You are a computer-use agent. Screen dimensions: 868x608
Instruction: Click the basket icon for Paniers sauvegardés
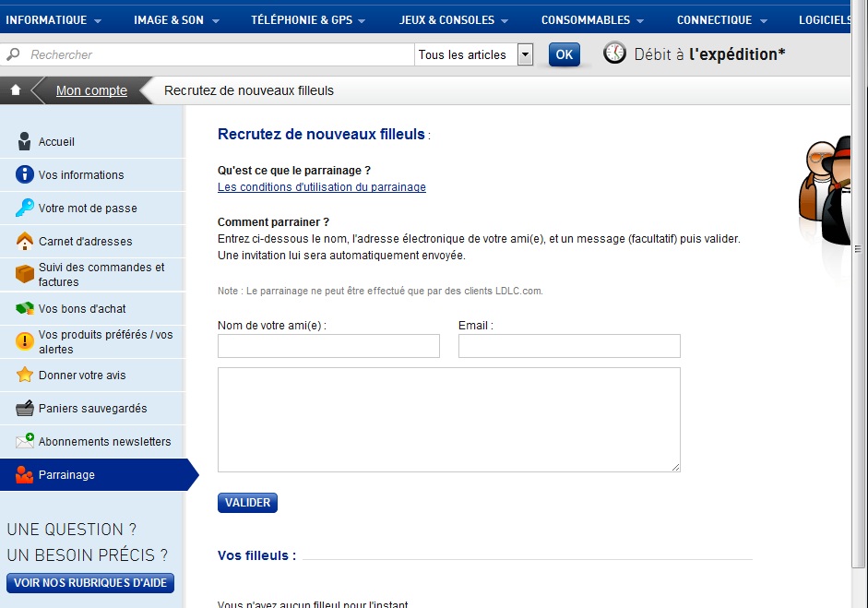(x=24, y=409)
